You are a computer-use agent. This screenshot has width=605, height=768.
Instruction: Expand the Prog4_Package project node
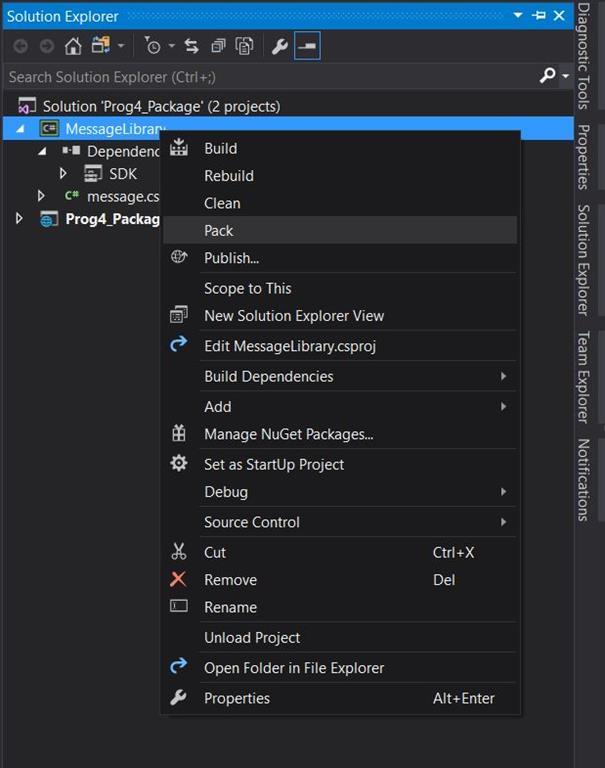point(19,219)
